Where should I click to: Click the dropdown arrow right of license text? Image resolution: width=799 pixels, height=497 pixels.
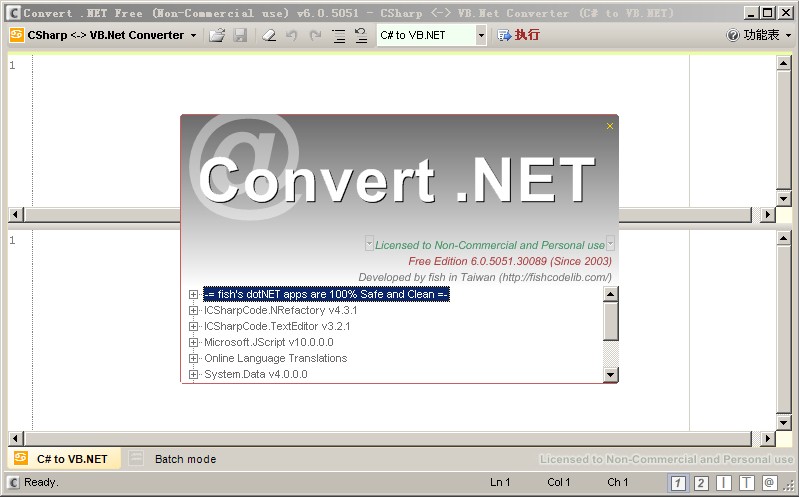coord(610,244)
